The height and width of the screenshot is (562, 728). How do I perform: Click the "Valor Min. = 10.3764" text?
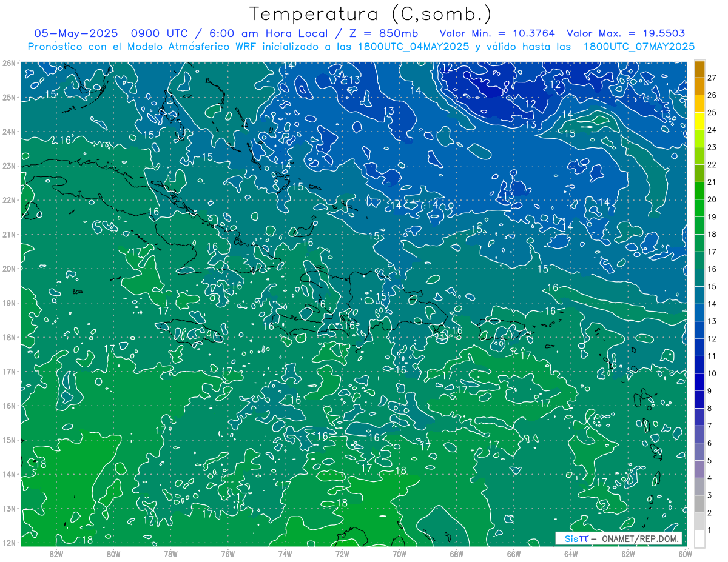pos(497,33)
